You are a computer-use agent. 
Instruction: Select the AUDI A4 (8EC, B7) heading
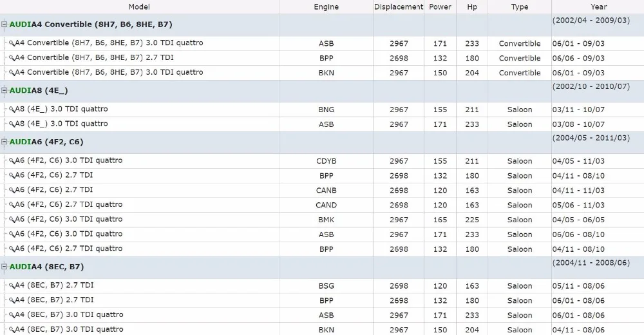[47, 267]
